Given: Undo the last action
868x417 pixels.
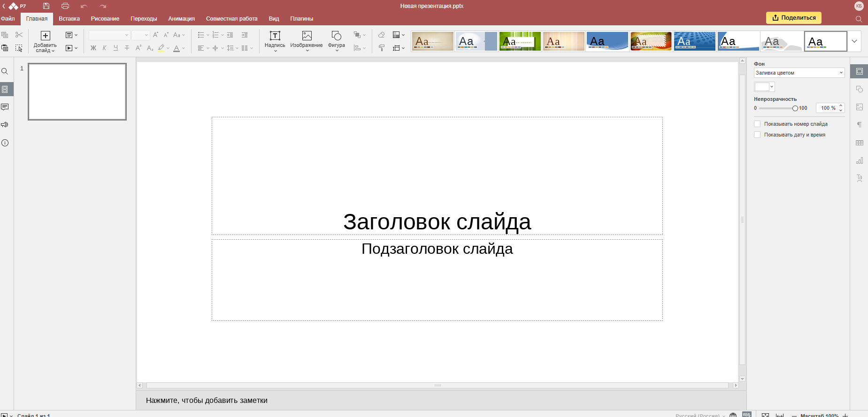Looking at the screenshot, I should pos(84,6).
